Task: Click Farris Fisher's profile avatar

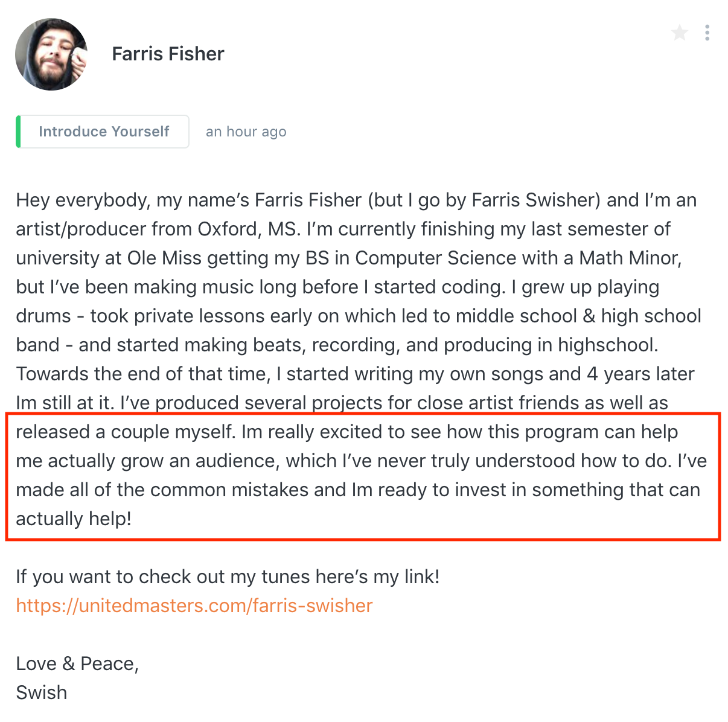Action: coord(52,54)
